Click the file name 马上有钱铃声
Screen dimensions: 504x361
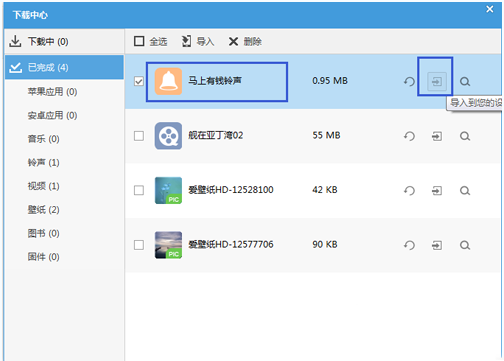pos(215,81)
